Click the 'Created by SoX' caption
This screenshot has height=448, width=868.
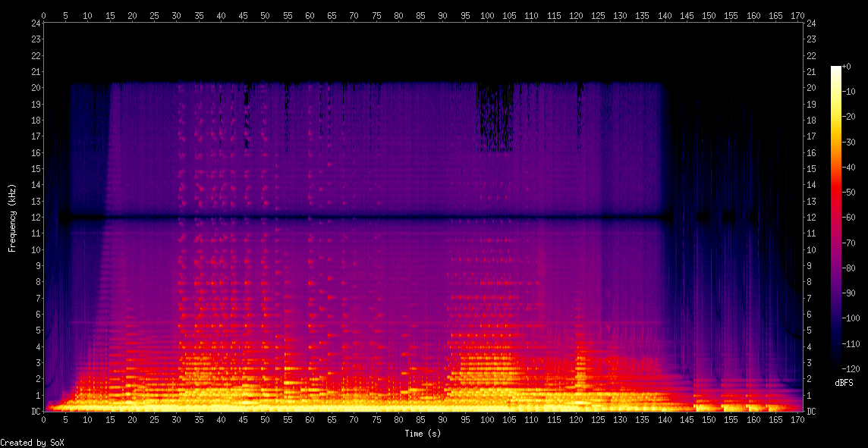click(31, 443)
